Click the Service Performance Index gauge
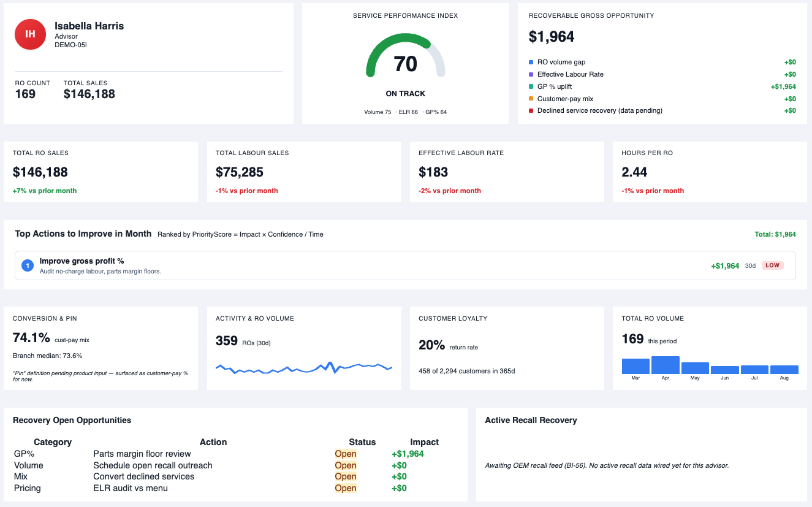The height and width of the screenshot is (507, 812). (x=406, y=56)
